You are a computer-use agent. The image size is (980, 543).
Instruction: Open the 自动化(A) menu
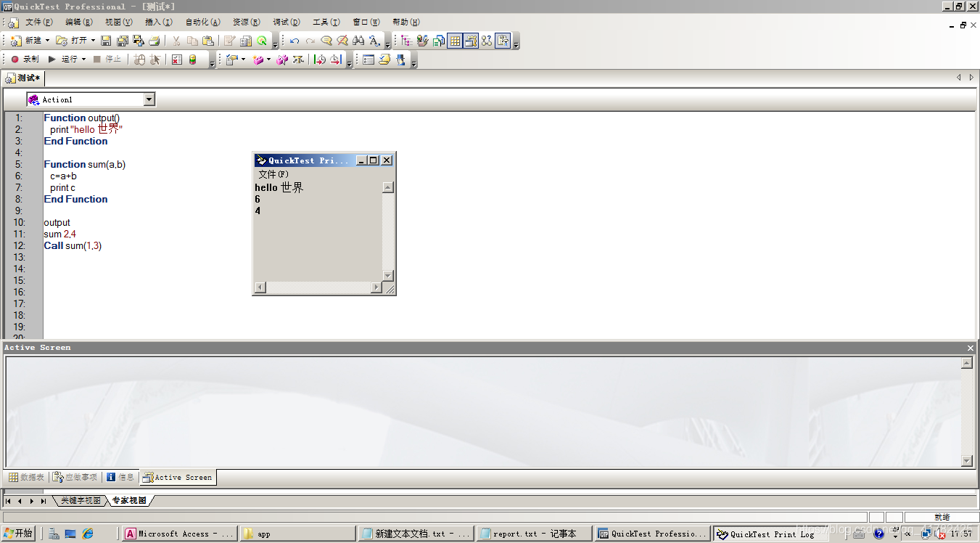203,23
